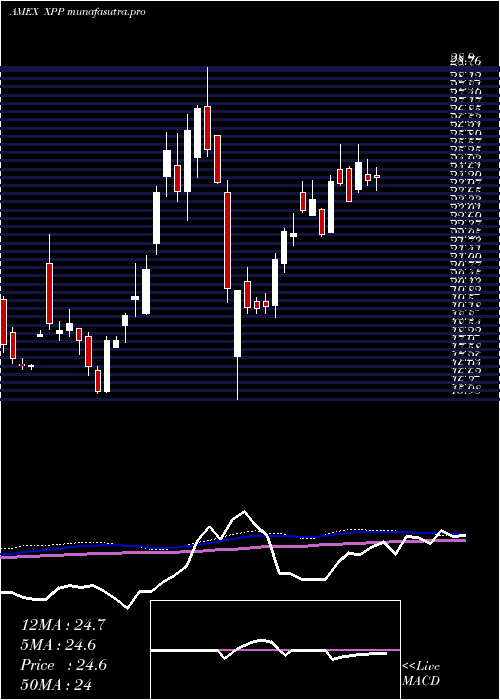Open the MACD inset chart panel
Screen dimensions: 500x700
point(275,650)
